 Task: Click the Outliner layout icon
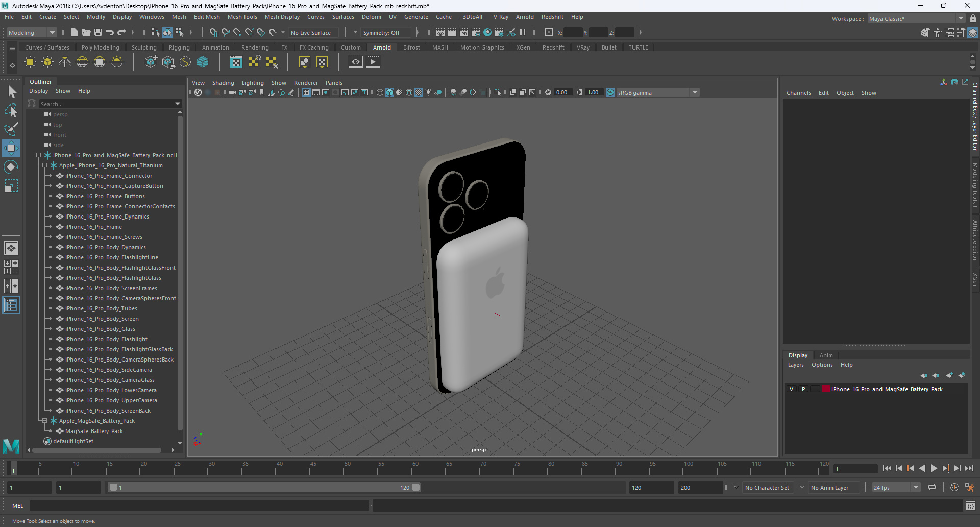point(11,305)
